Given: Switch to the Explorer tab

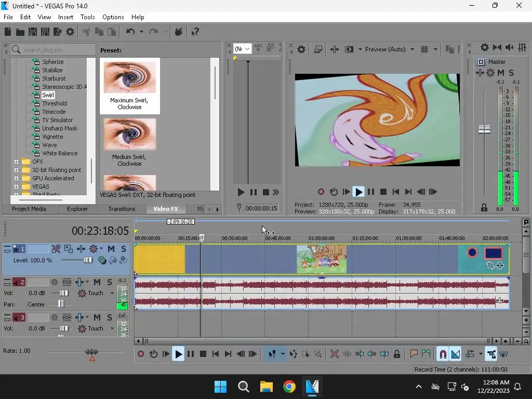Looking at the screenshot, I should pos(77,209).
